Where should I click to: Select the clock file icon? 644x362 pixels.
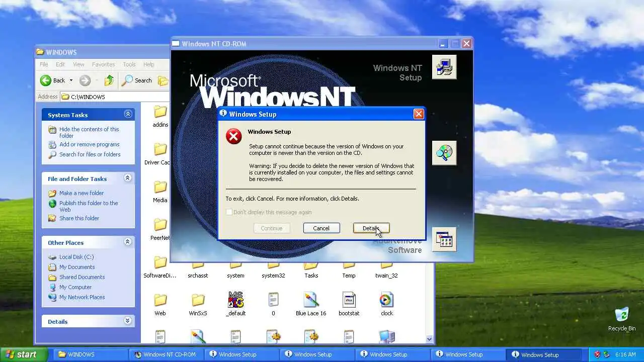tap(386, 300)
